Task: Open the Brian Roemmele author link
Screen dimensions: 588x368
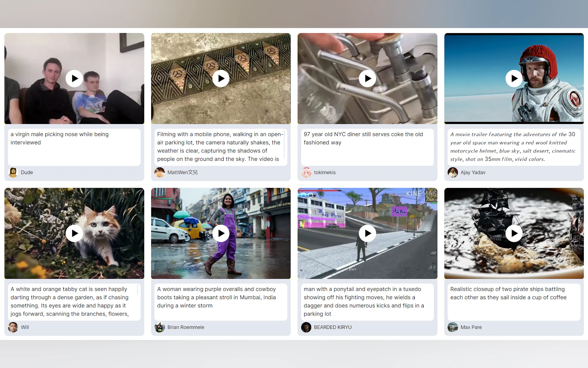Action: point(186,327)
